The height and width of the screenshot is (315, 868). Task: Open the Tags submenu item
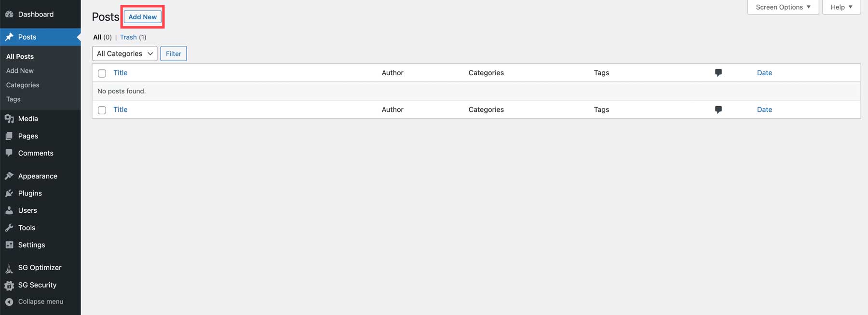(14, 99)
